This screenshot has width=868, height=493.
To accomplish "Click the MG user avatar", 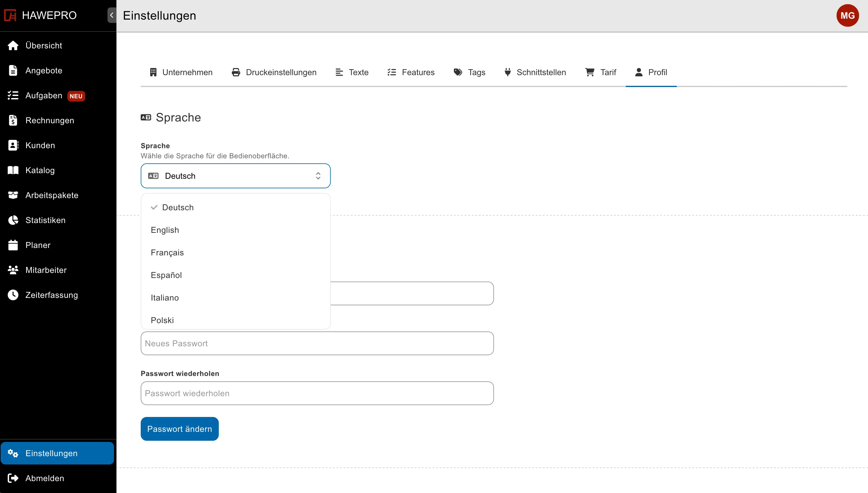I will point(847,15).
